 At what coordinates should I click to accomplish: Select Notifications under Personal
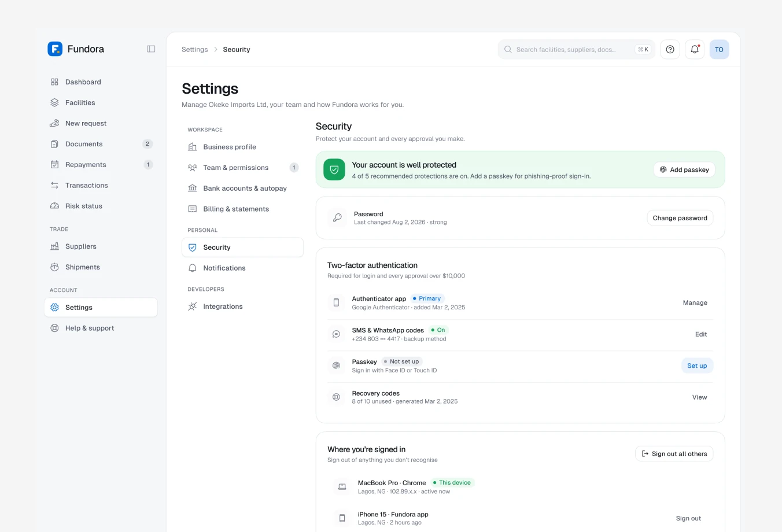[242, 268]
